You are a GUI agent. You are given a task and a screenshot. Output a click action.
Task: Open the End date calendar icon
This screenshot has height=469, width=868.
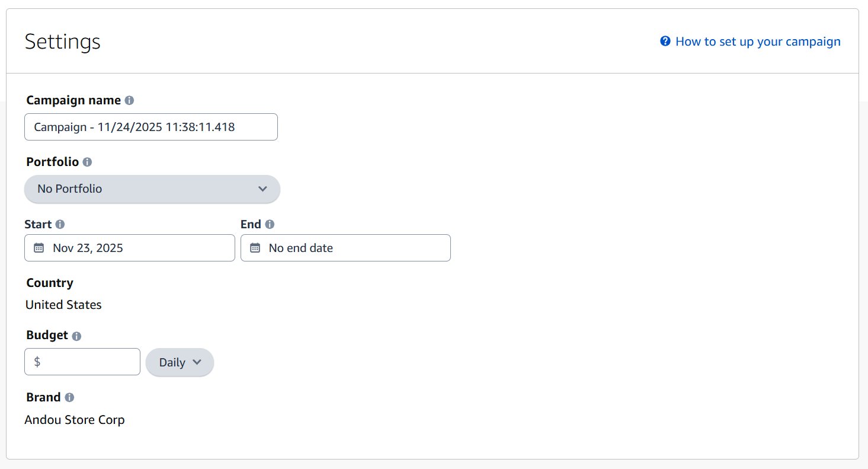(x=255, y=247)
